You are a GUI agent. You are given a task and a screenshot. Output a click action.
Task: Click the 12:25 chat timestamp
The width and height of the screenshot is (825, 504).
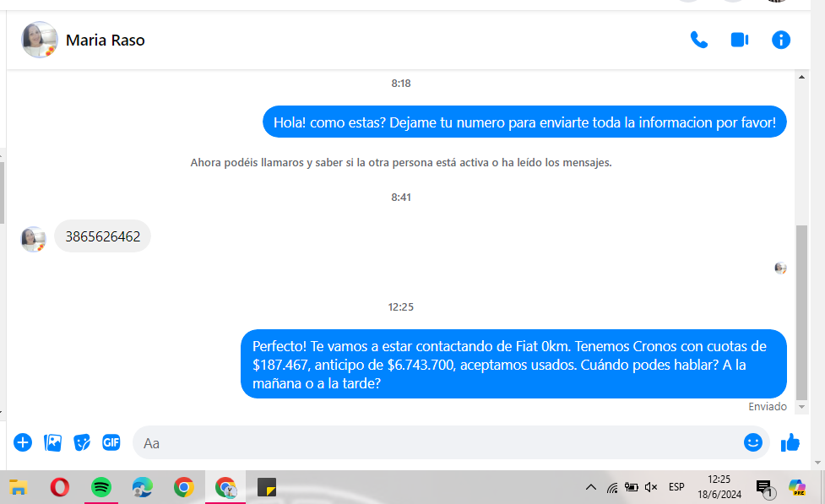pos(401,306)
